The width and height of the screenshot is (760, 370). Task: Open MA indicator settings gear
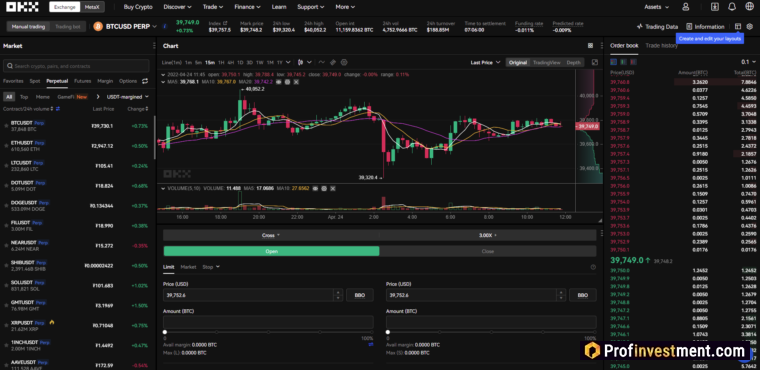pyautogui.click(x=287, y=82)
